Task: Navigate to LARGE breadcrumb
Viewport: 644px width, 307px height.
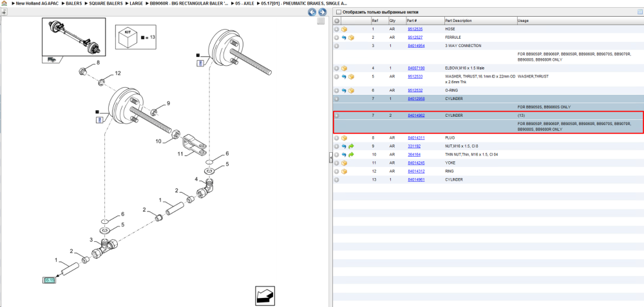Action: coord(137,3)
